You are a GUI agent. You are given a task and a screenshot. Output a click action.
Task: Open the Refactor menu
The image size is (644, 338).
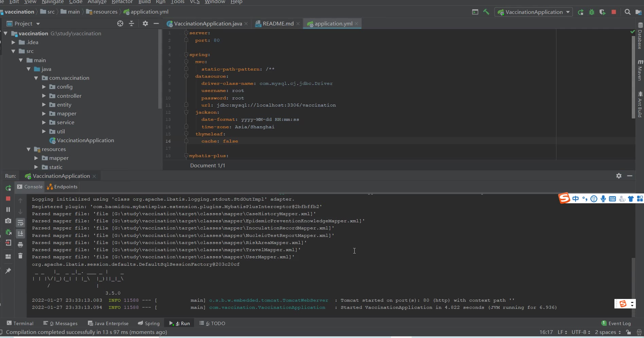click(122, 2)
